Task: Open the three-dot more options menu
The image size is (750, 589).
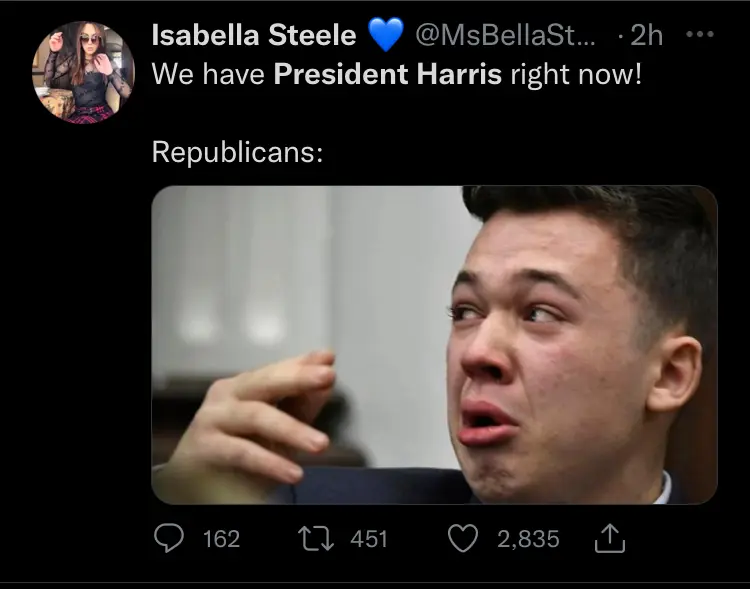Action: pyautogui.click(x=703, y=35)
